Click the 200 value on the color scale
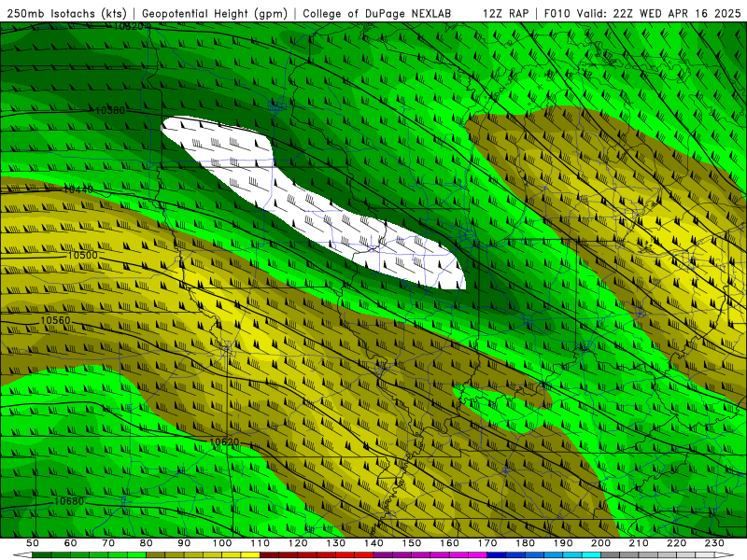 (x=601, y=543)
